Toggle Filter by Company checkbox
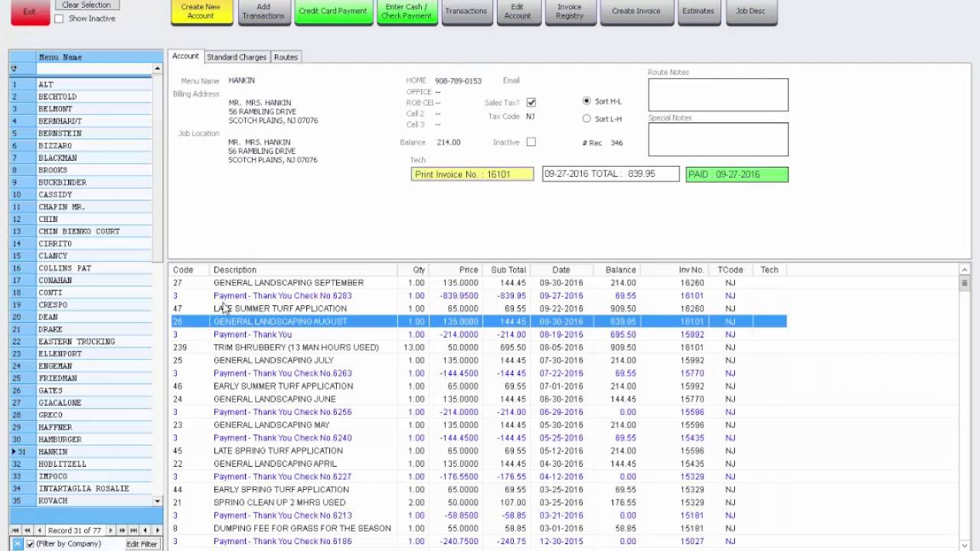 [x=30, y=544]
